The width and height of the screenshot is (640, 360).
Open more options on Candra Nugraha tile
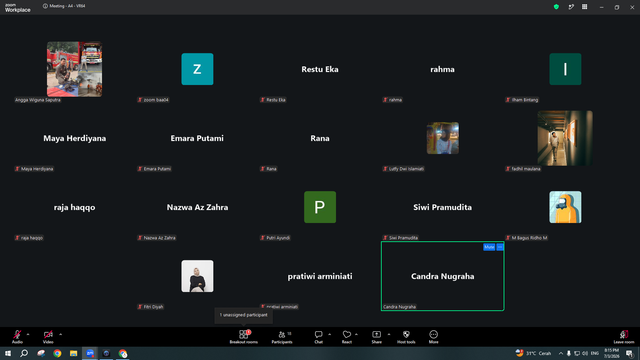pos(500,247)
